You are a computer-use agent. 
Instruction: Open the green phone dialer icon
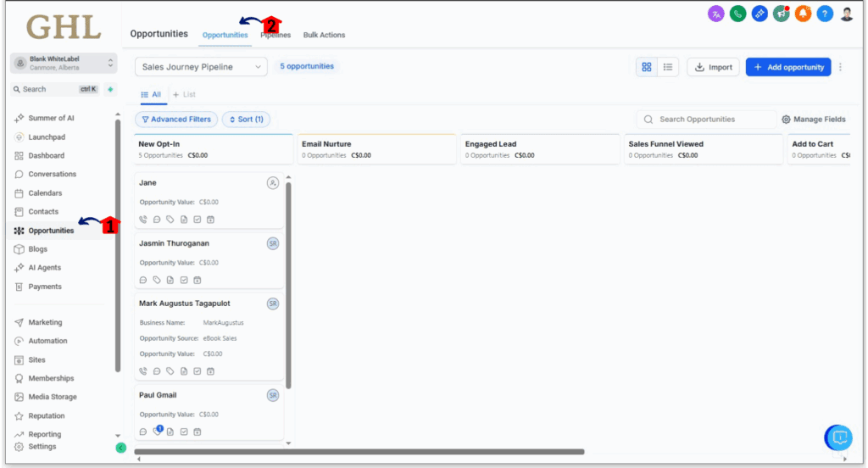pos(737,14)
